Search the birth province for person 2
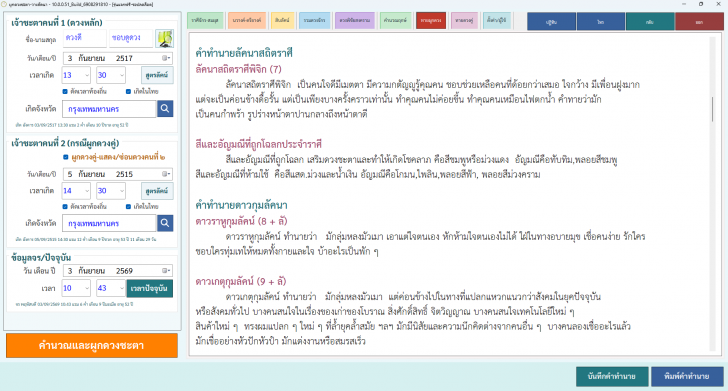Image resolution: width=728 pixels, height=391 pixels. coord(165,223)
